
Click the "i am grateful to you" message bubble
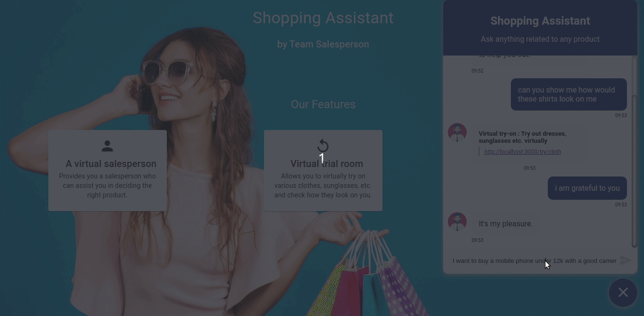click(x=587, y=188)
